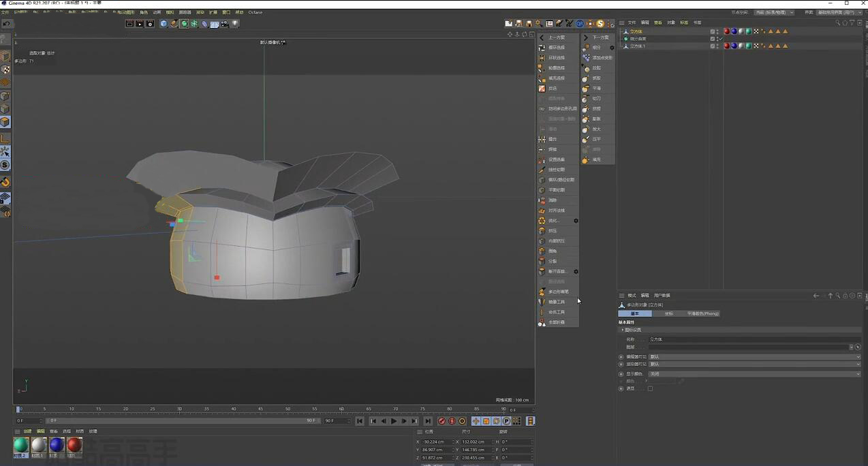Select the 填充 fill brush tool
The image size is (868, 466).
(597, 160)
